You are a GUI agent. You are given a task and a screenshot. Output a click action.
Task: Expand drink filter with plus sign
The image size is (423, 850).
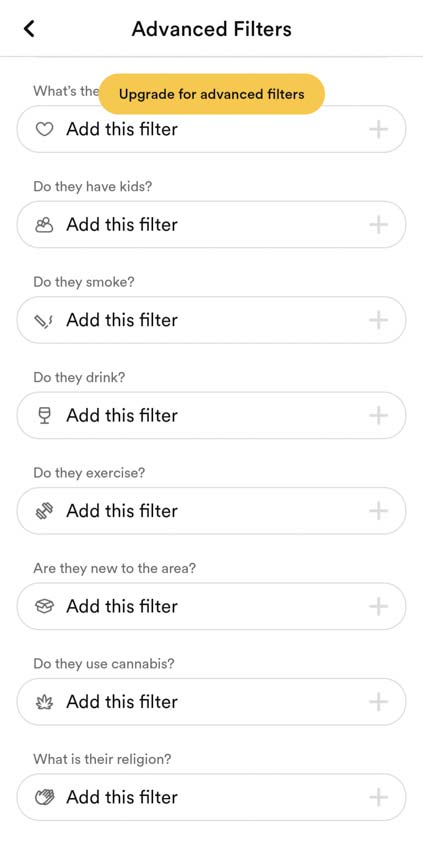click(x=378, y=416)
